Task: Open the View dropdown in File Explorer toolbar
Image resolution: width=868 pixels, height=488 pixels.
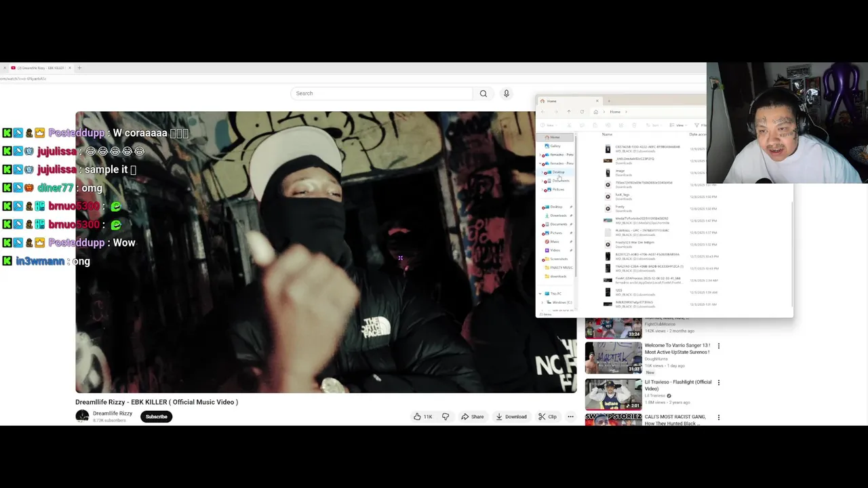Action: coord(677,125)
